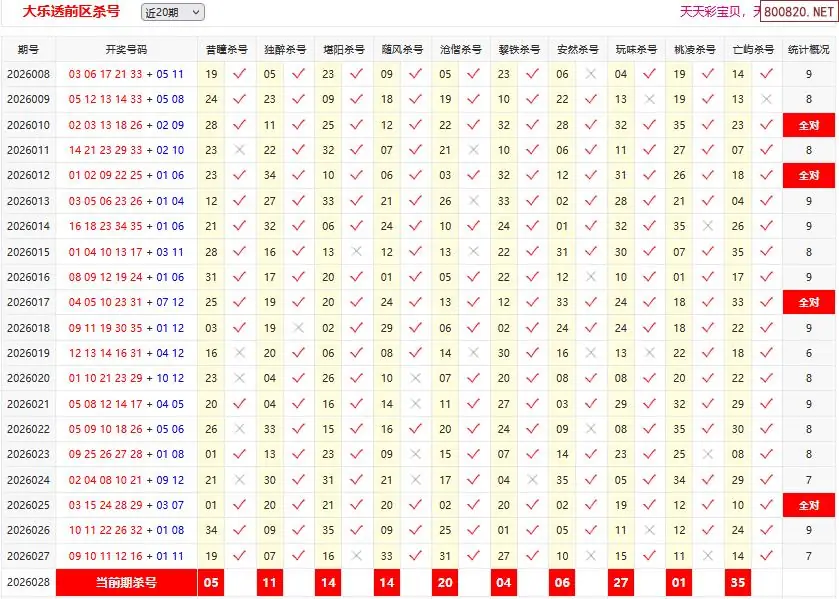Click the first checkmark in row 2026010
The height and width of the screenshot is (599, 839).
(239, 125)
